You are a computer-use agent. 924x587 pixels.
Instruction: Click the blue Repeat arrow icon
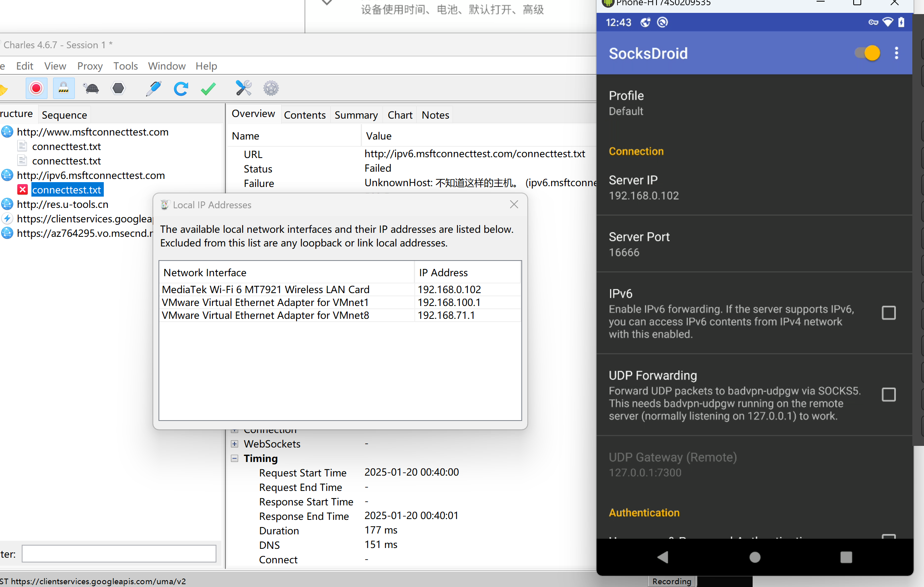[181, 88]
